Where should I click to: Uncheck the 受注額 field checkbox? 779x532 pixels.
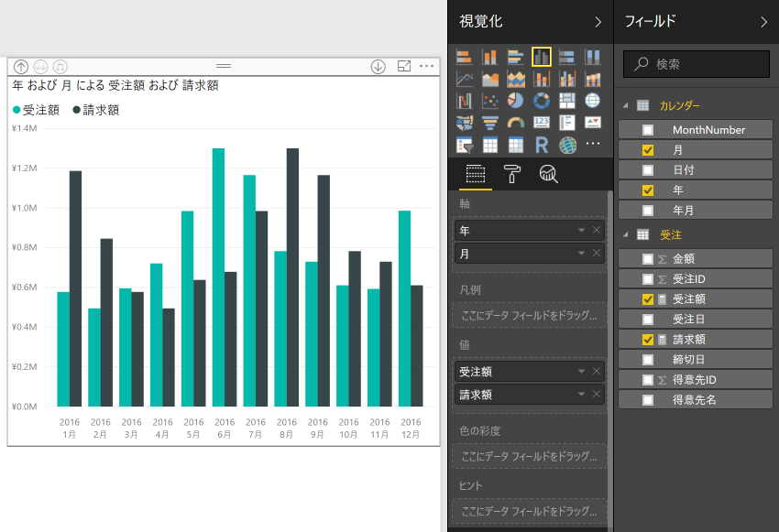point(648,299)
